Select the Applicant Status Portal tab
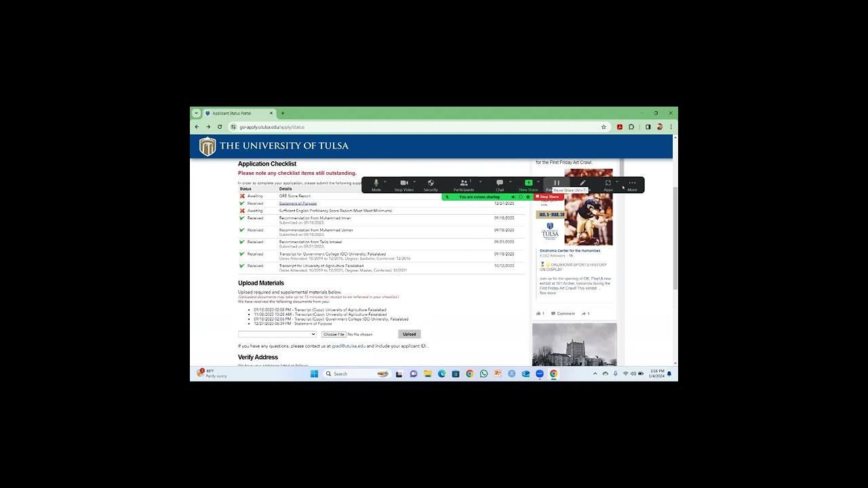868x488 pixels. tap(239, 113)
